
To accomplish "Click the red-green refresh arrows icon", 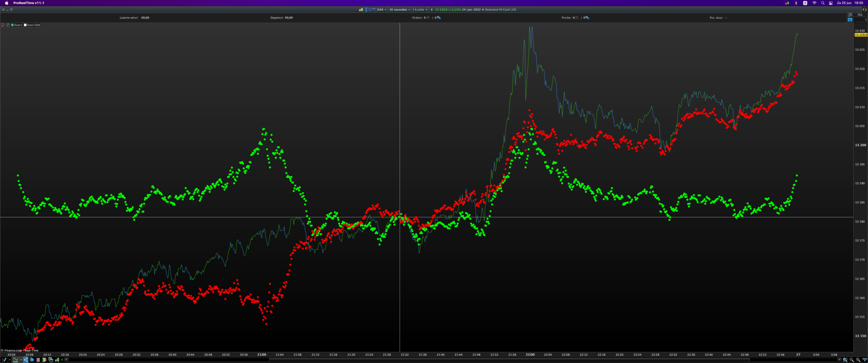I will tap(864, 9).
